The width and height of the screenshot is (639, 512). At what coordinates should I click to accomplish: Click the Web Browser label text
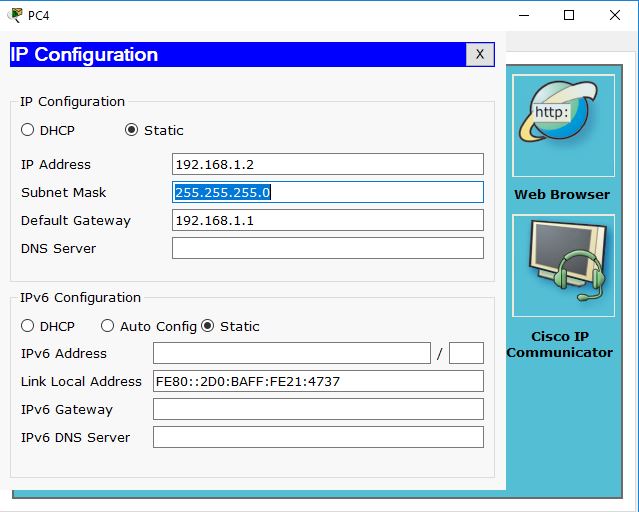(562, 194)
